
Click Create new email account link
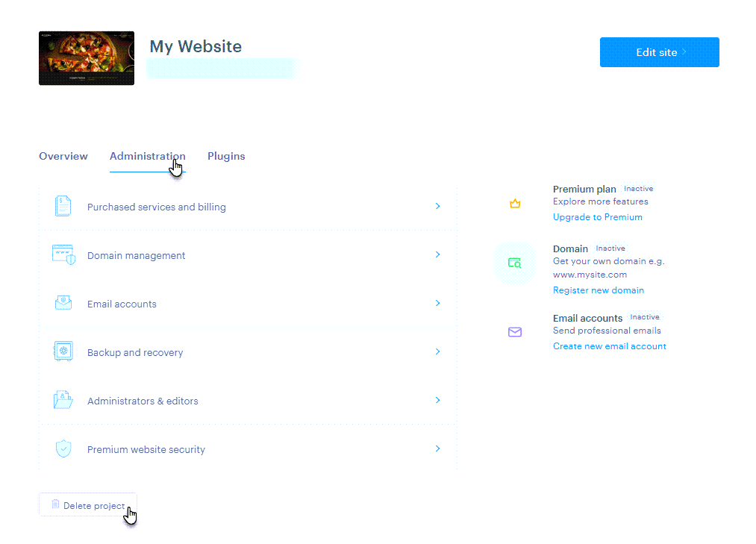pos(610,346)
